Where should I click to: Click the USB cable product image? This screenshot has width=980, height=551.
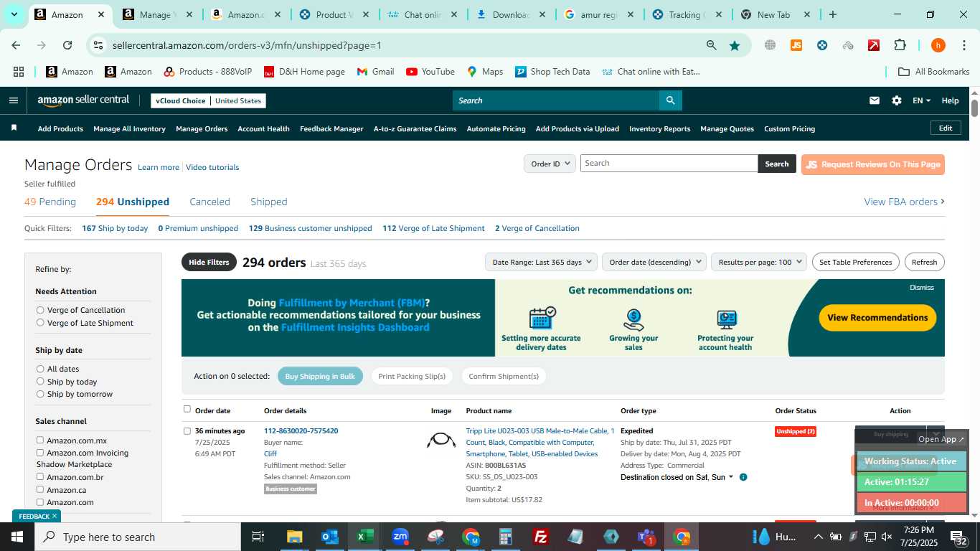click(x=441, y=440)
